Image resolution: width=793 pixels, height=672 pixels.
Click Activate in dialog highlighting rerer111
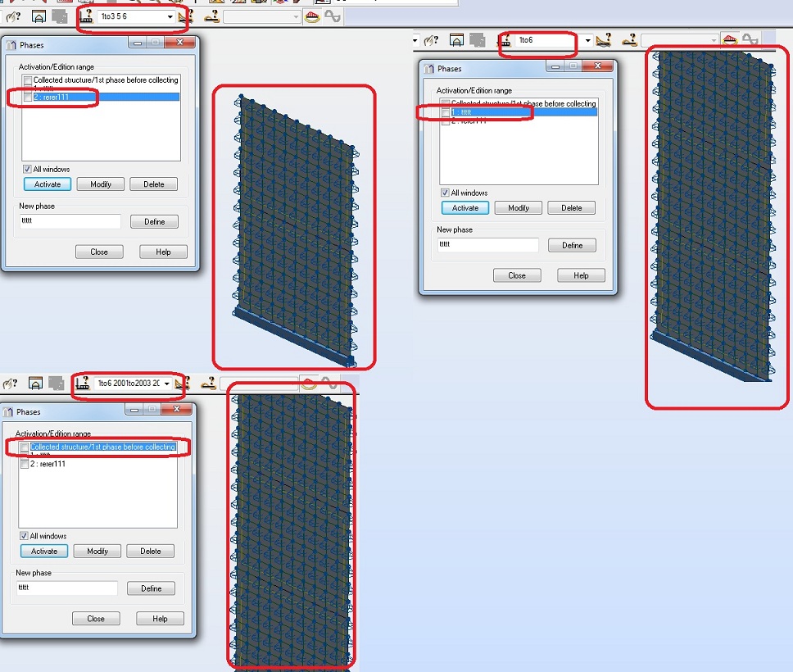click(48, 184)
